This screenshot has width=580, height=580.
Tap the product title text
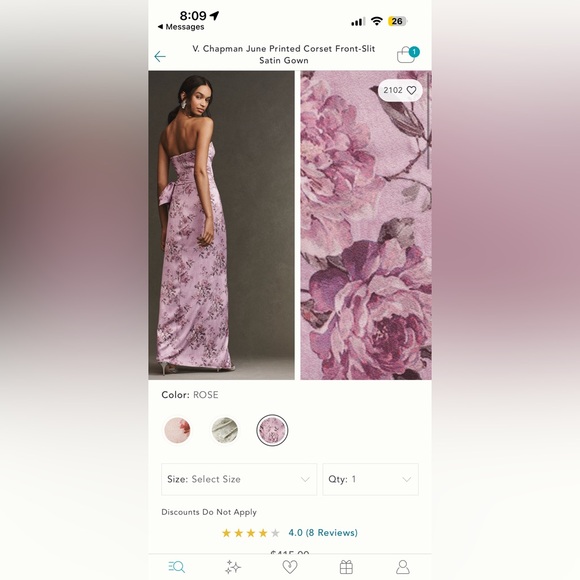(x=284, y=54)
